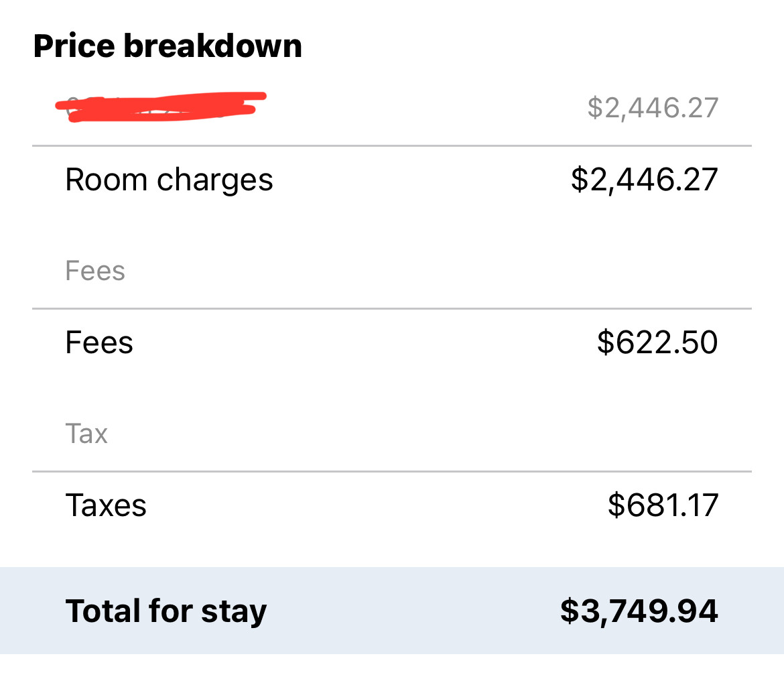Screen dimensions: 784x685
Task: Click the blue Total for stay row
Action: click(392, 611)
